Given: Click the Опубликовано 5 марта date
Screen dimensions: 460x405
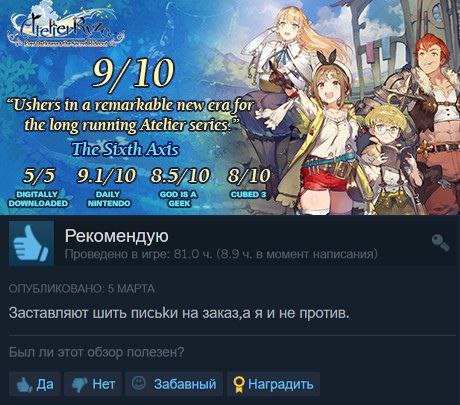Looking at the screenshot, I should tap(82, 289).
